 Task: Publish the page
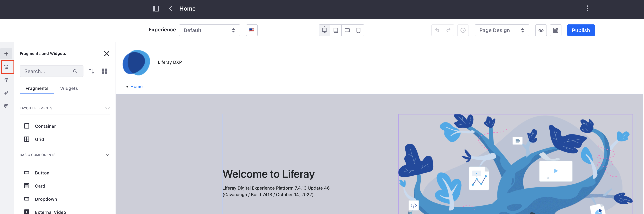[581, 30]
